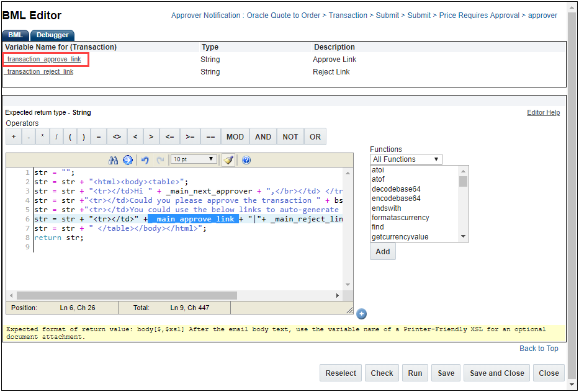Insert the not-equal operator <>
Image resolution: width=579 pixels, height=392 pixels.
click(117, 136)
